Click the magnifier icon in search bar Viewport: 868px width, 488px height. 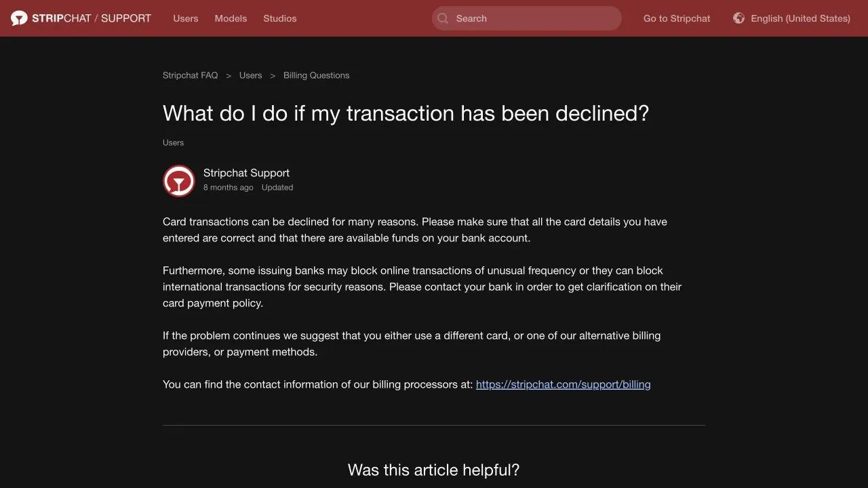[443, 18]
